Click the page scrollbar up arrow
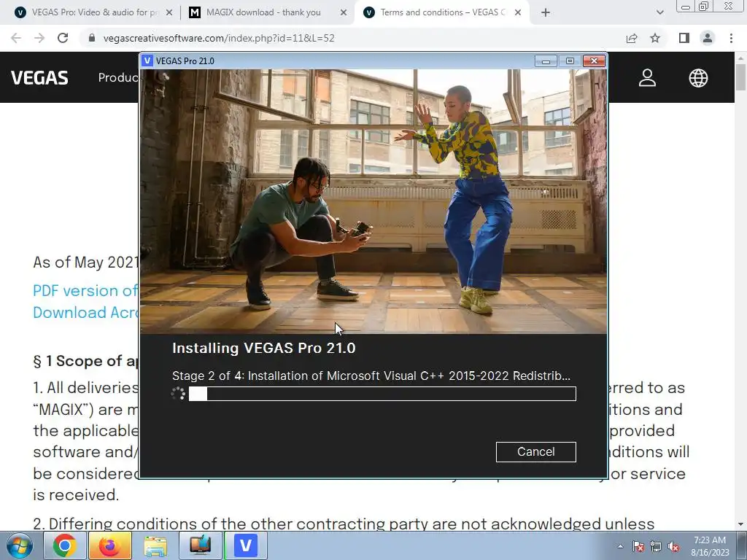The width and height of the screenshot is (747, 560). pos(741,58)
